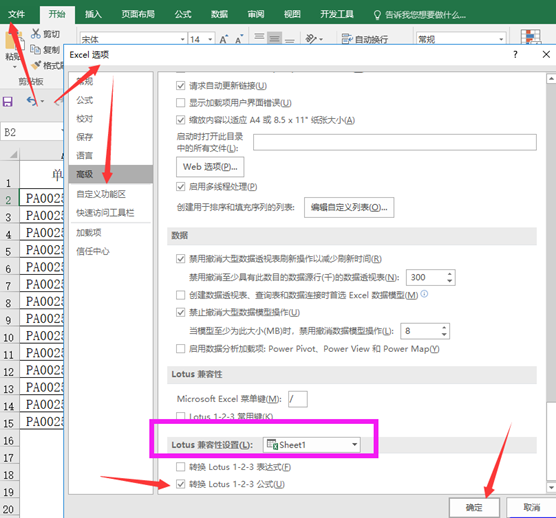Switch to the 插入 ribbon tab
This screenshot has height=518, width=556.
(x=93, y=14)
